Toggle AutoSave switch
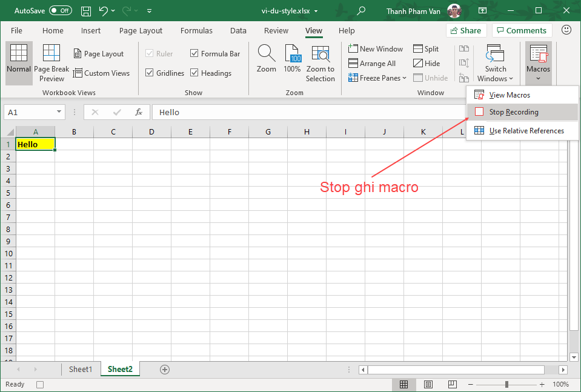The width and height of the screenshot is (581, 392). click(x=61, y=11)
